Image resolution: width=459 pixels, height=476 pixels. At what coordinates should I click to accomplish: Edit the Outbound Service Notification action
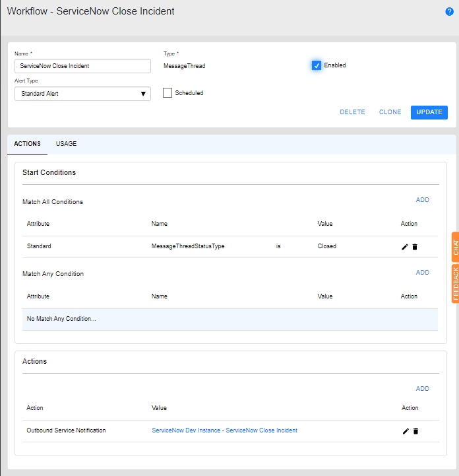click(x=405, y=431)
